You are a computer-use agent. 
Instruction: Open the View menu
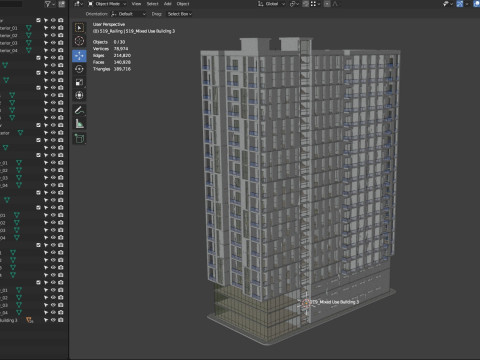coord(136,4)
